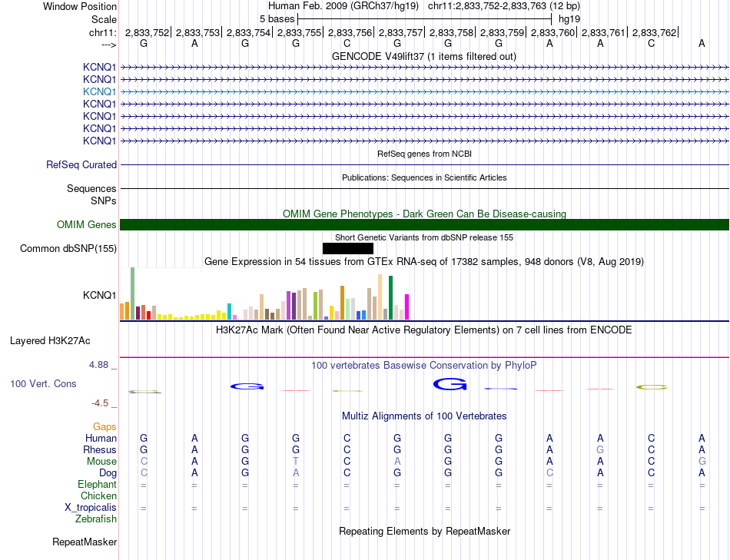The width and height of the screenshot is (730, 560).
Task: Open the OMIM Gene Phenotypes track title
Action: (x=425, y=214)
